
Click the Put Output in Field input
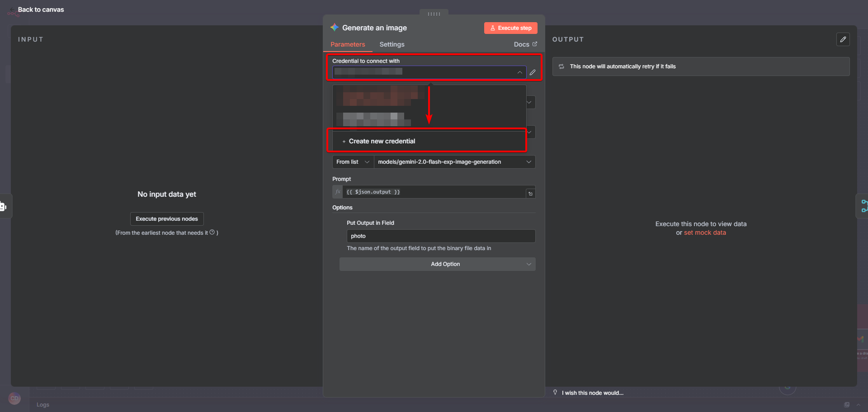click(x=440, y=236)
